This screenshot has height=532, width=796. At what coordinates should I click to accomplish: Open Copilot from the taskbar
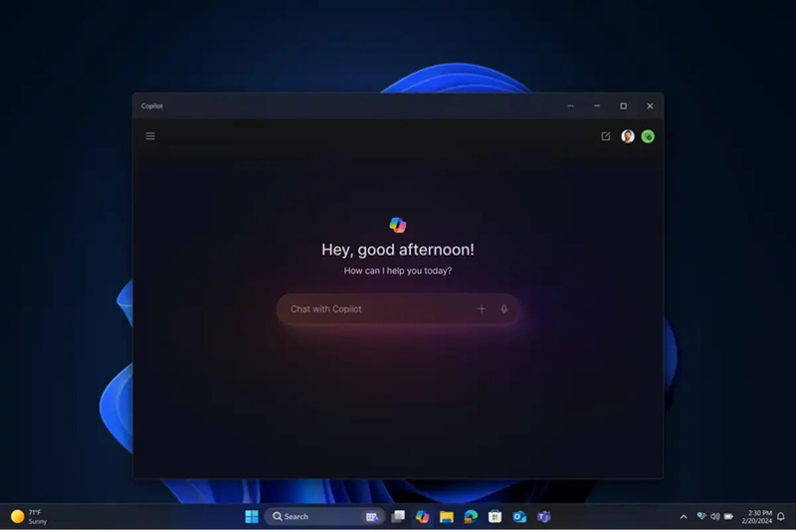(x=423, y=517)
